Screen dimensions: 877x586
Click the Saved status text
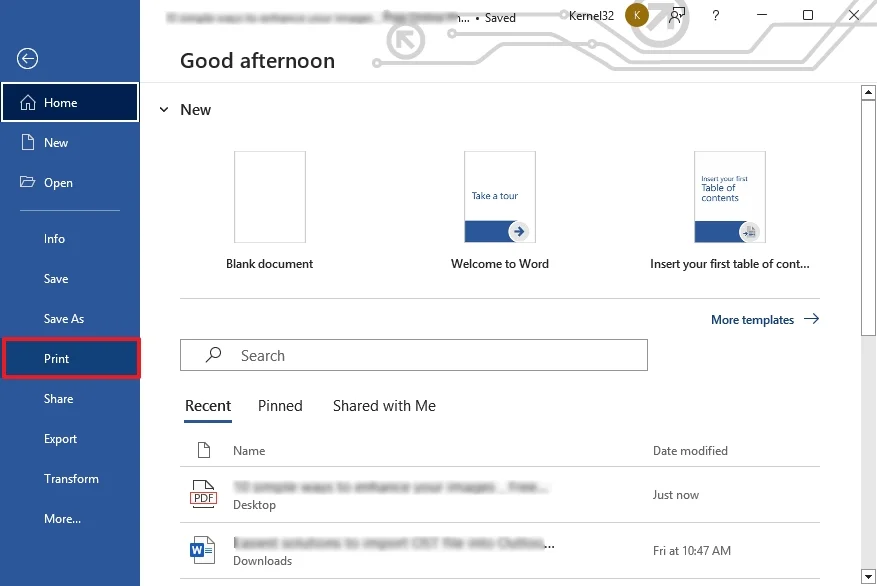[x=500, y=18]
